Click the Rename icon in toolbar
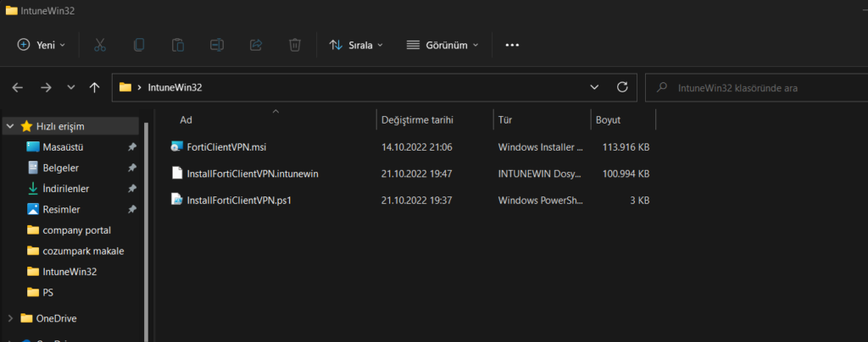This screenshot has height=342, width=868. [217, 46]
